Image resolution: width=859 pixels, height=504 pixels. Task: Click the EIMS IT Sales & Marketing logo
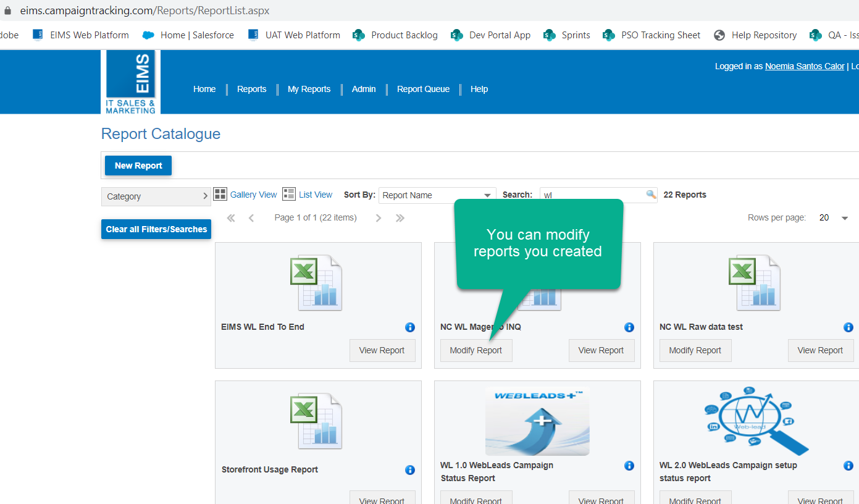coord(130,82)
